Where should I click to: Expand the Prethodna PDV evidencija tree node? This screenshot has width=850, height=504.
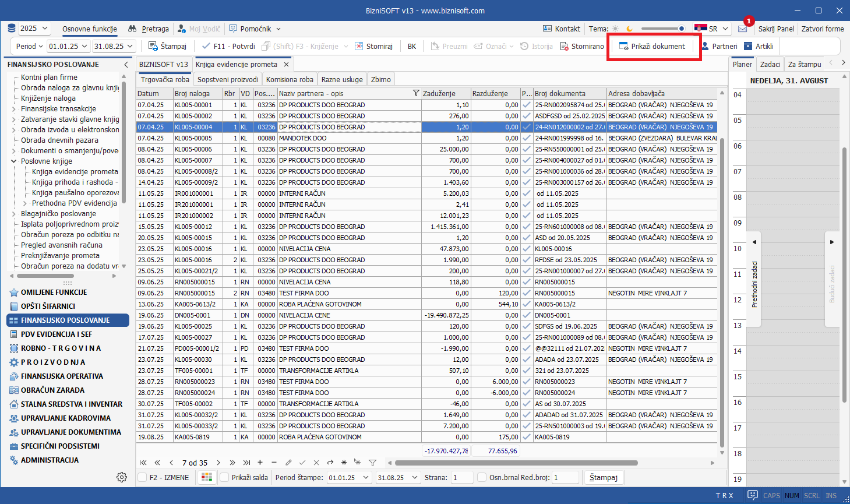(25, 203)
